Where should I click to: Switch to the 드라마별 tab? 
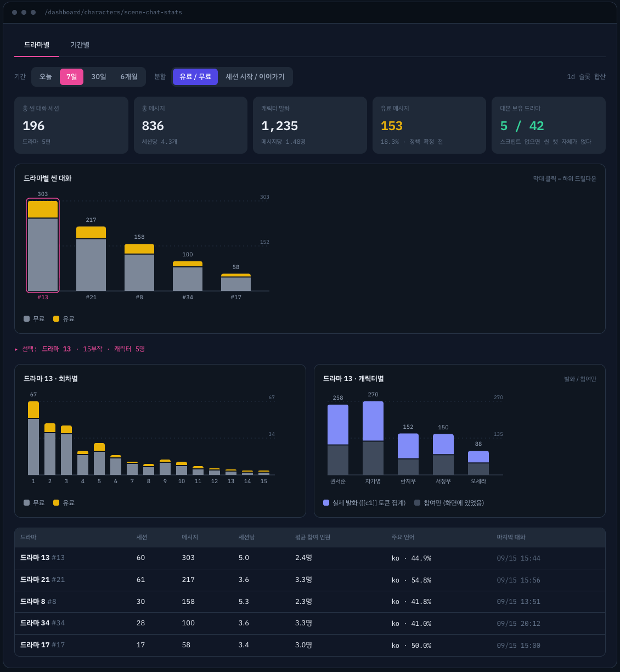[37, 45]
